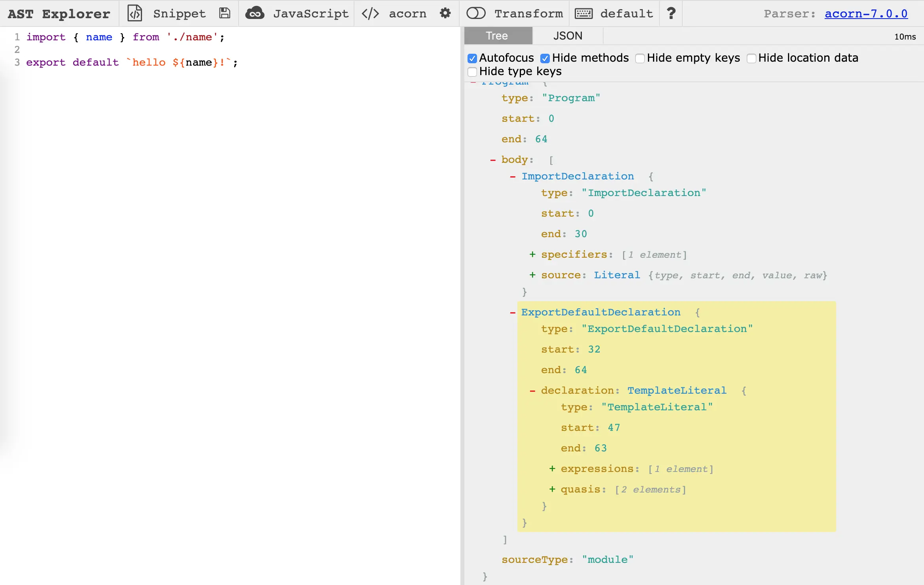
Task: Click the JavaScript cloud icon
Action: pos(255,13)
